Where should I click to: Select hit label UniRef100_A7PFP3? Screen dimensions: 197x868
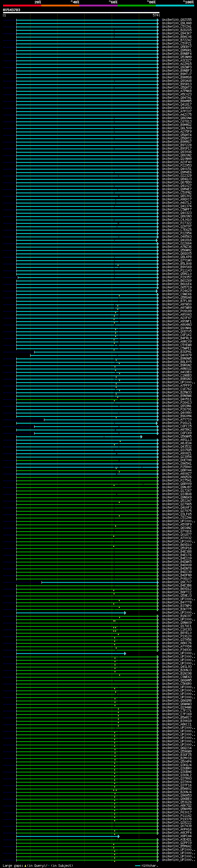[177, 386]
